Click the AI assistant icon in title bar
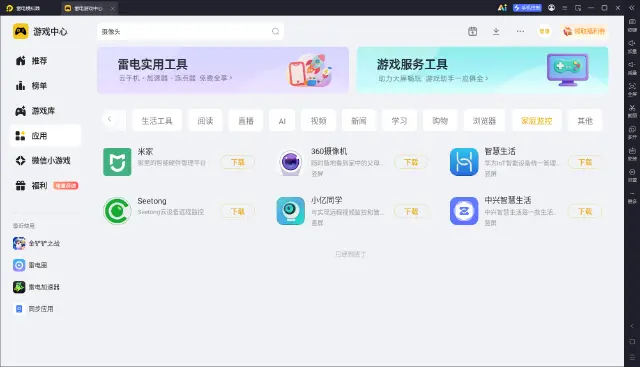This screenshot has width=640, height=367. click(x=502, y=8)
